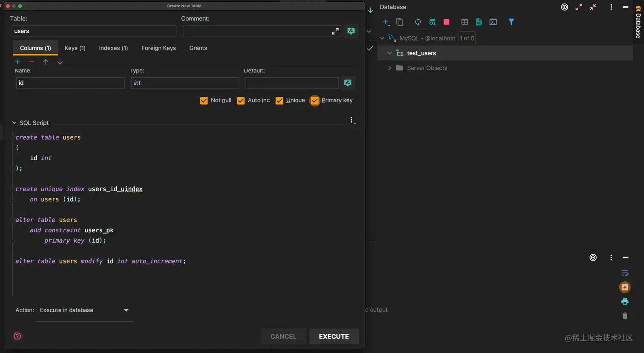Click the auto_increment line in SQL script
Image resolution: width=644 pixels, height=353 pixels.
pos(101,261)
